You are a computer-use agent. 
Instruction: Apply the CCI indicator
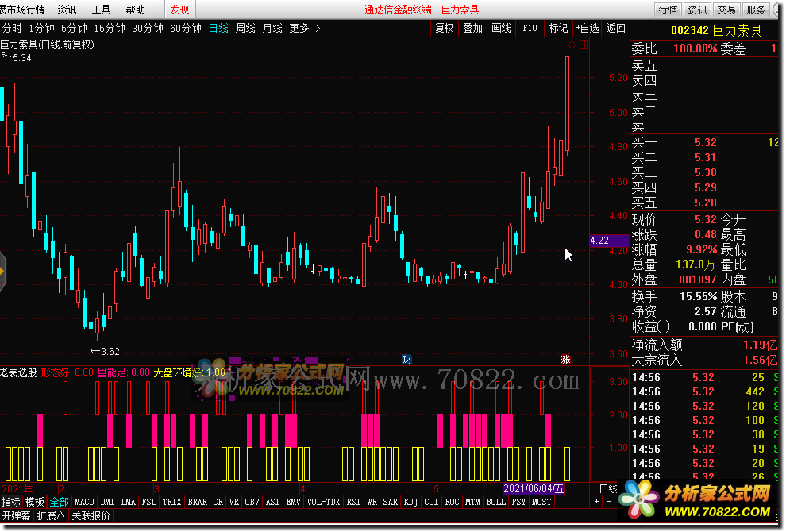tap(432, 502)
